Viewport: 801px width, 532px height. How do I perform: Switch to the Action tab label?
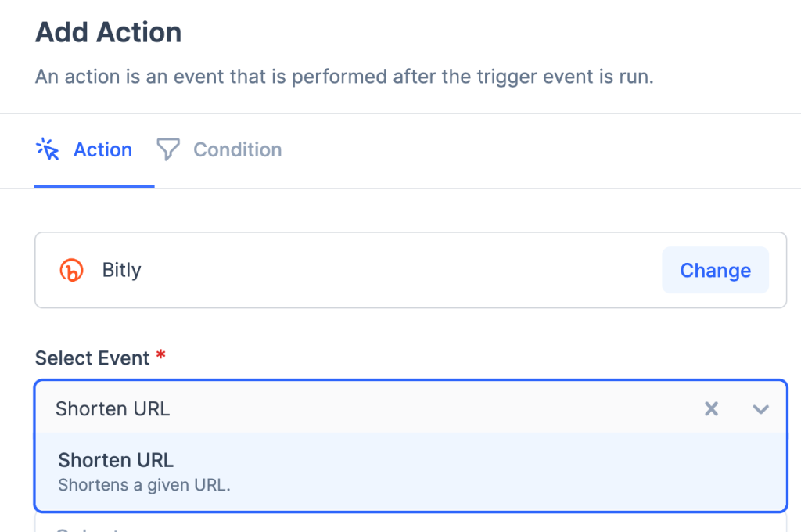[x=102, y=149]
